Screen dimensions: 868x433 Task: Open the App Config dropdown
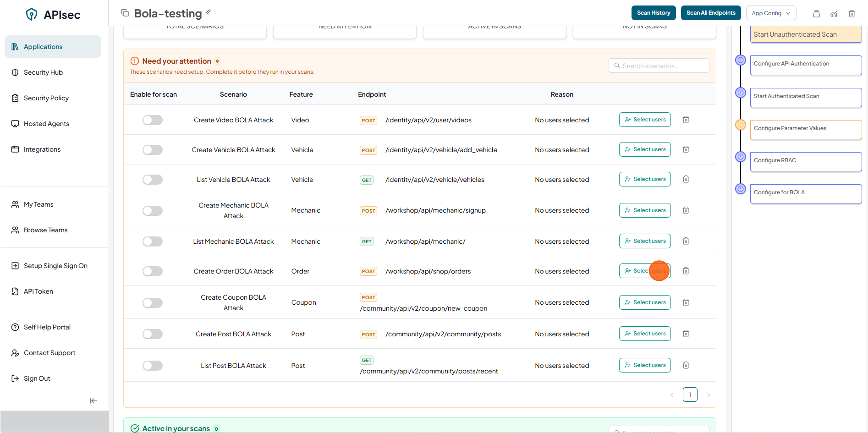(771, 13)
